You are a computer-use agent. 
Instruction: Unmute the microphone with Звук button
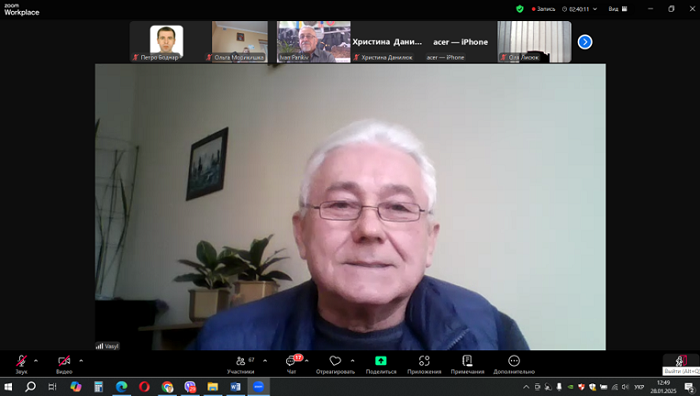21,364
